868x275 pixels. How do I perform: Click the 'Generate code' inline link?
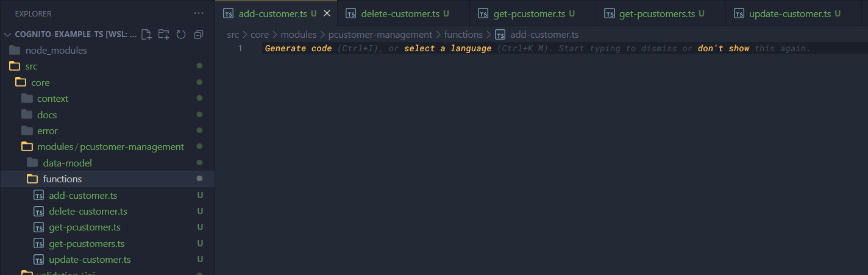pos(298,48)
